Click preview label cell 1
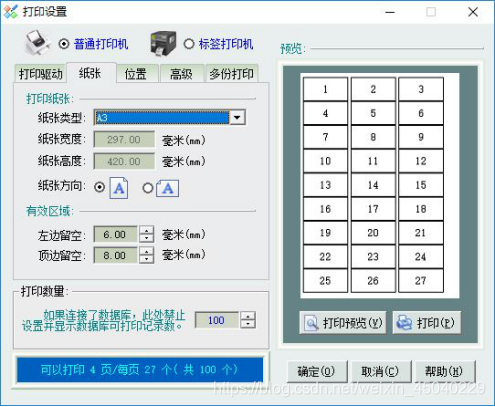Viewport: 495px width, 407px height. (325, 89)
